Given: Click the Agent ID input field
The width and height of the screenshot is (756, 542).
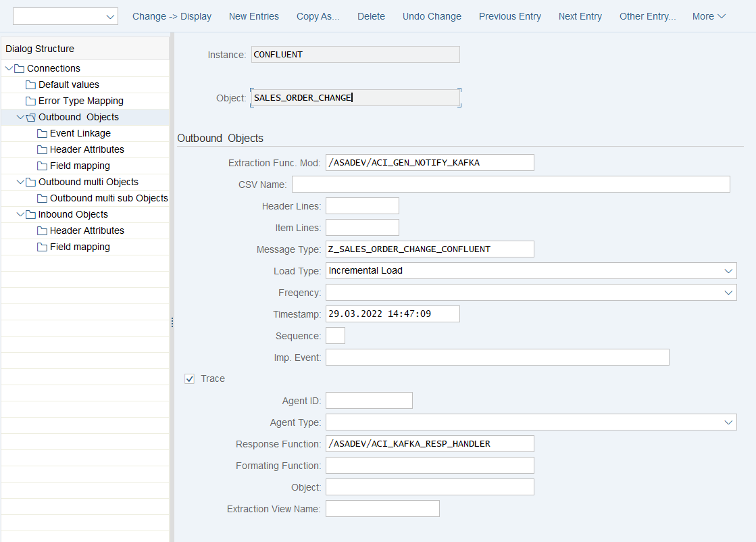Looking at the screenshot, I should (370, 401).
